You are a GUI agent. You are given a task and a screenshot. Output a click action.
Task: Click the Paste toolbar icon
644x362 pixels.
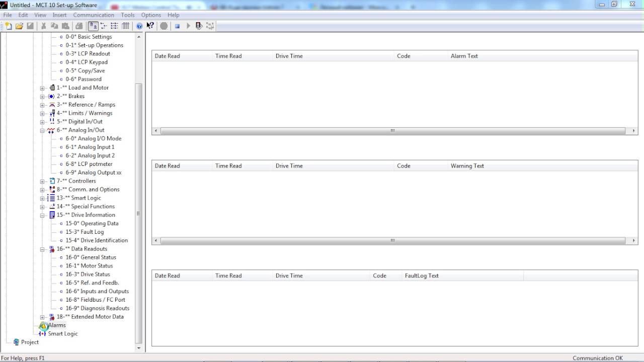[x=65, y=26]
